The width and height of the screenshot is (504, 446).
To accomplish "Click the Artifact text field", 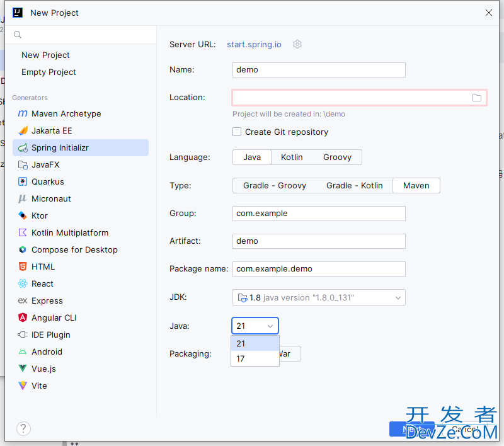I will click(319, 241).
